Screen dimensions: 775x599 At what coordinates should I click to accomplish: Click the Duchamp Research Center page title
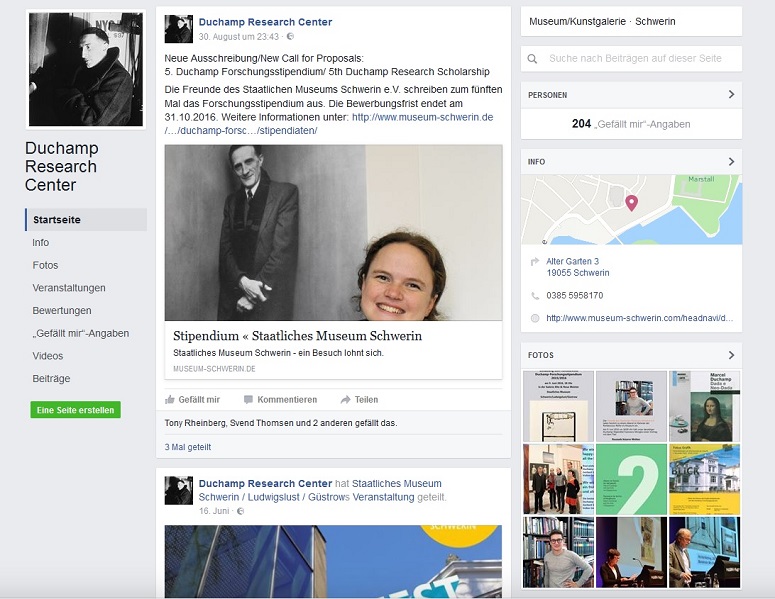click(x=62, y=167)
